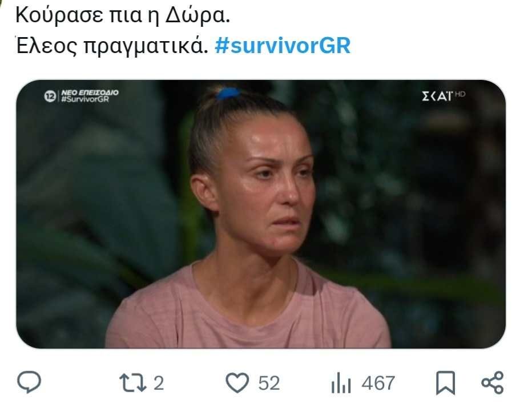
Task: Click the 'Έλεος πραγματικά.' text line
Action: coord(112,46)
